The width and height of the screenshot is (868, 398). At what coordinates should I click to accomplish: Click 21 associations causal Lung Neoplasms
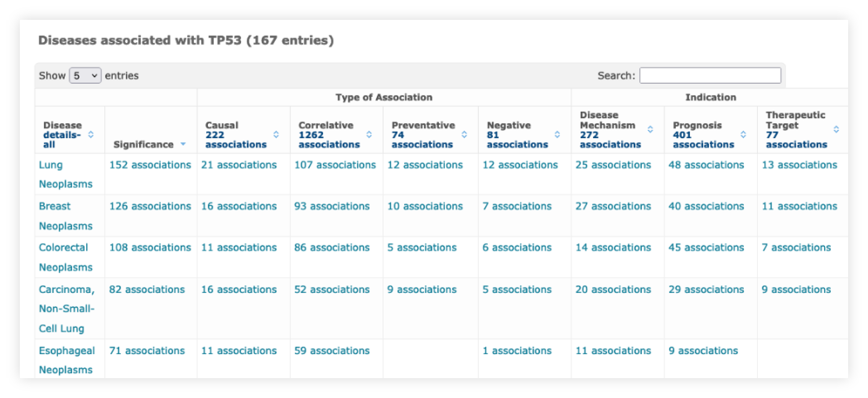[x=239, y=165]
